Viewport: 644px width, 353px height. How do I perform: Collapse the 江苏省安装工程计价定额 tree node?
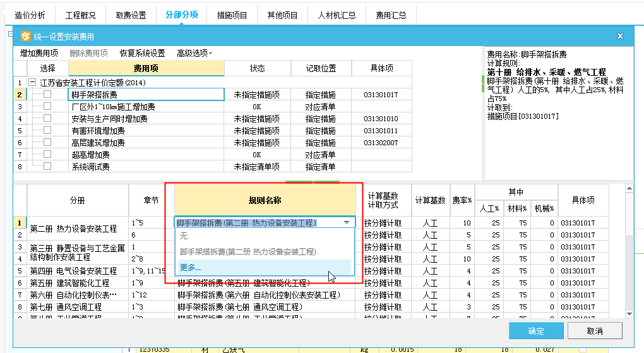[32, 83]
